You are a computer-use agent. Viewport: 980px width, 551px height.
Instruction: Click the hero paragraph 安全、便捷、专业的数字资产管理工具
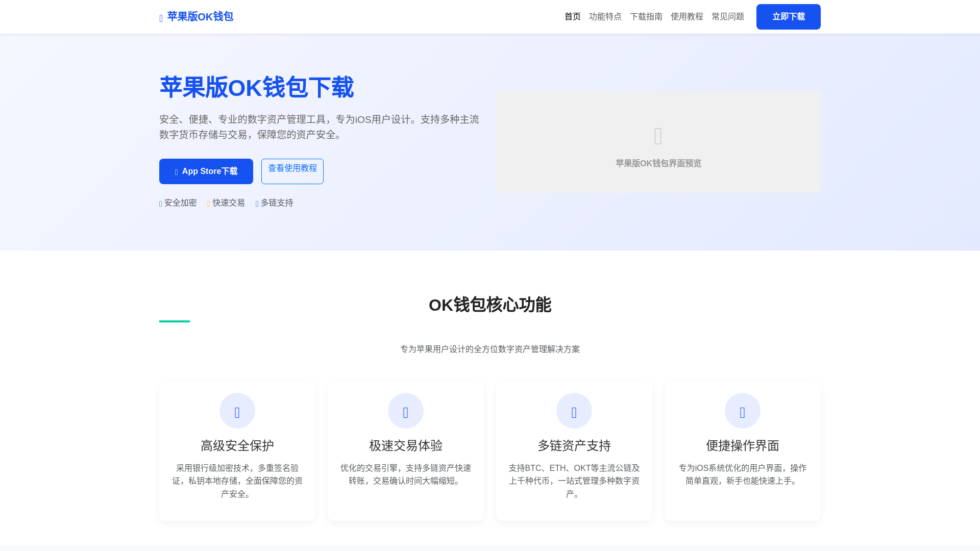(320, 127)
